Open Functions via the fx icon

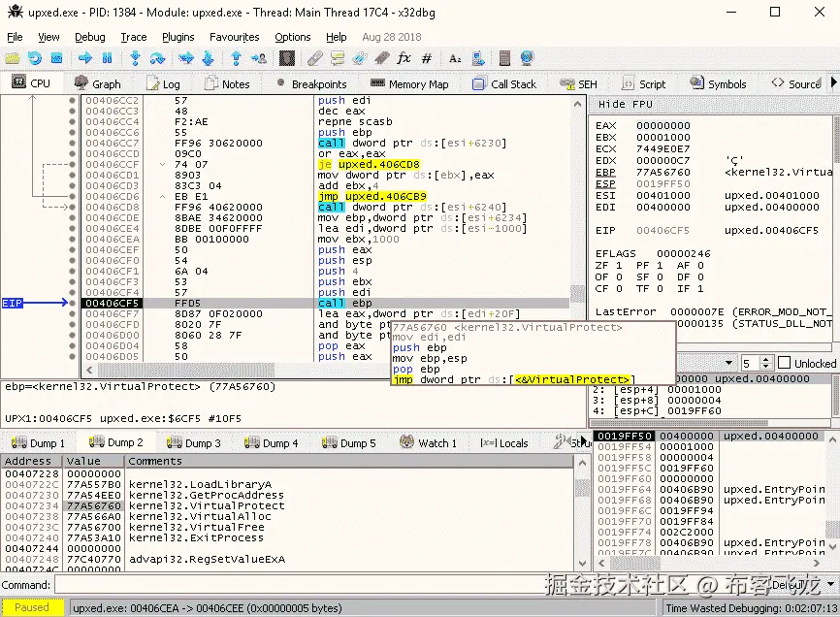coord(404,58)
